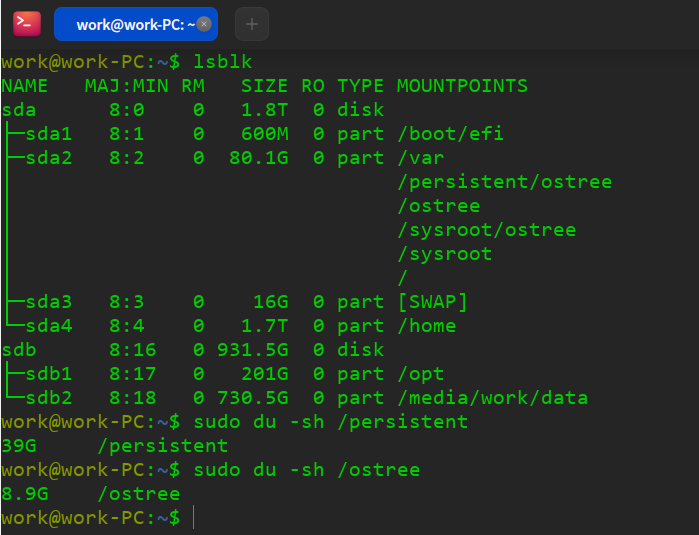
Task: Click the SIZE column header
Action: pos(264,86)
